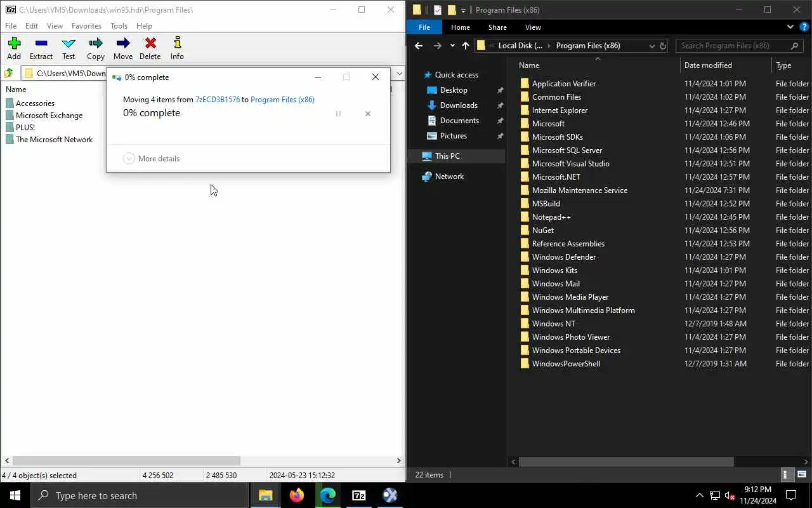Image resolution: width=812 pixels, height=508 pixels.
Task: Open the Windows Start menu
Action: tap(15, 495)
